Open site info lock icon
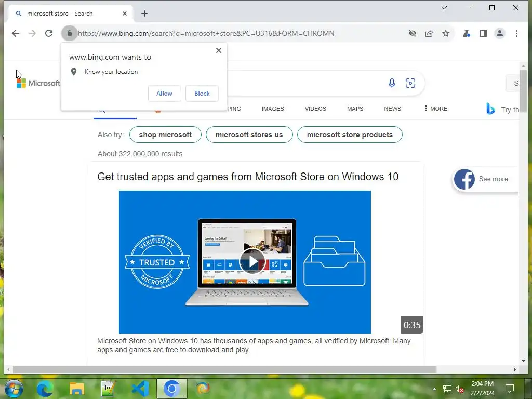Image resolution: width=532 pixels, height=399 pixels. pyautogui.click(x=70, y=33)
